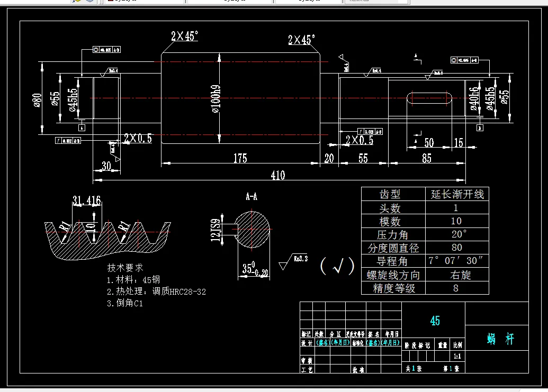Click the runout tolerance frame near the 2×0.5 chamfer
Screen dimensions: 548x392
pos(371,131)
